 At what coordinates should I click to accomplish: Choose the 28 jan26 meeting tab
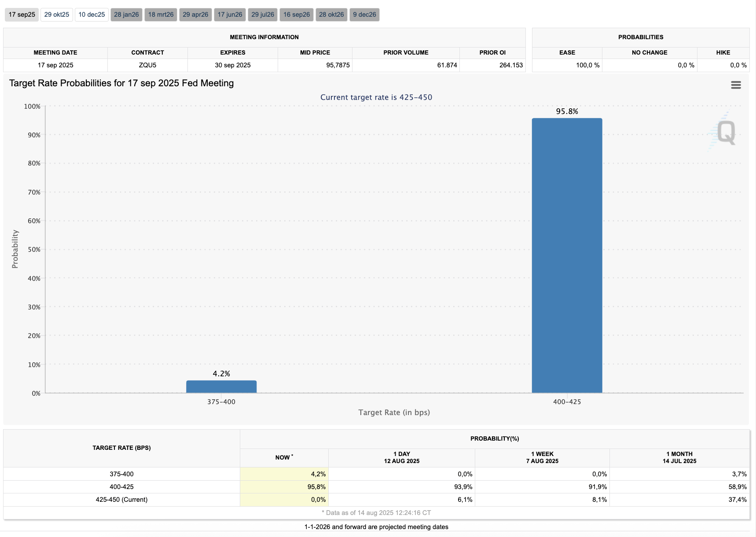(x=126, y=15)
